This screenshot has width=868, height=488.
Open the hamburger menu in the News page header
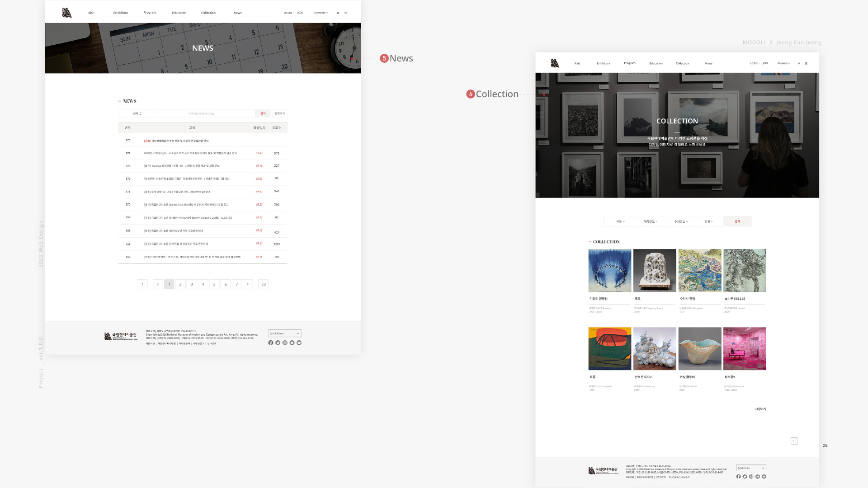point(346,13)
